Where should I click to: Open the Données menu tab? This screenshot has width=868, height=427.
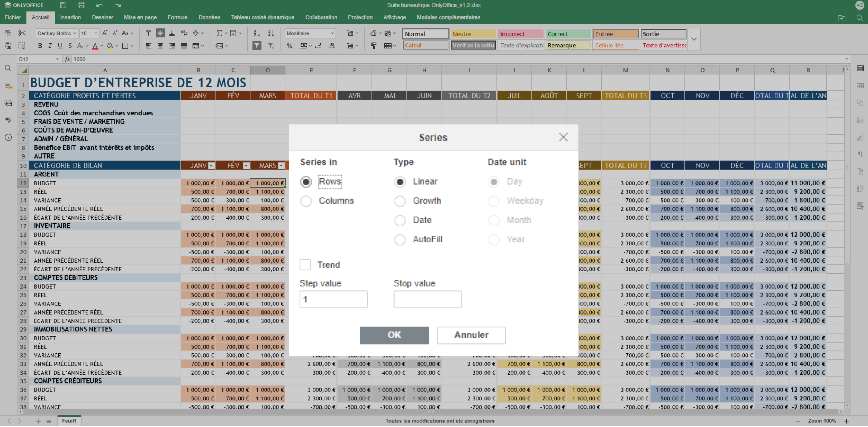pyautogui.click(x=209, y=17)
